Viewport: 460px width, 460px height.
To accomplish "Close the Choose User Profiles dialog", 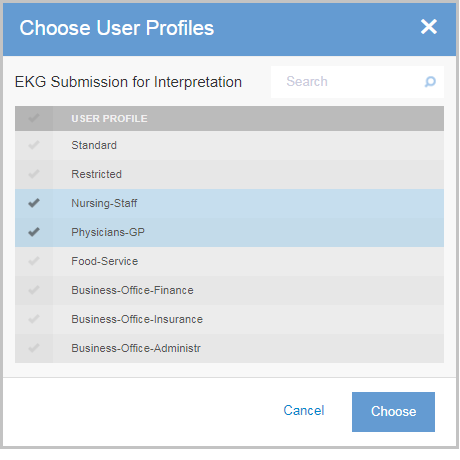I will click(x=429, y=27).
